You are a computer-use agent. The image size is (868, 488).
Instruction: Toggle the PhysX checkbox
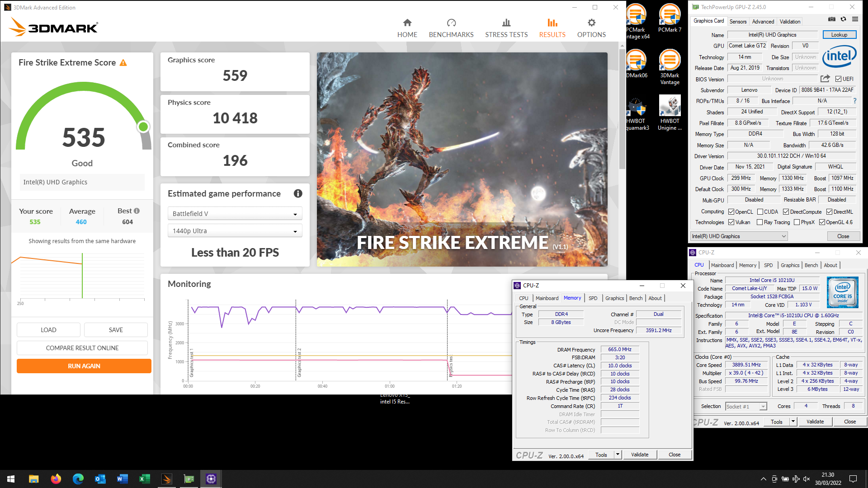pos(797,222)
